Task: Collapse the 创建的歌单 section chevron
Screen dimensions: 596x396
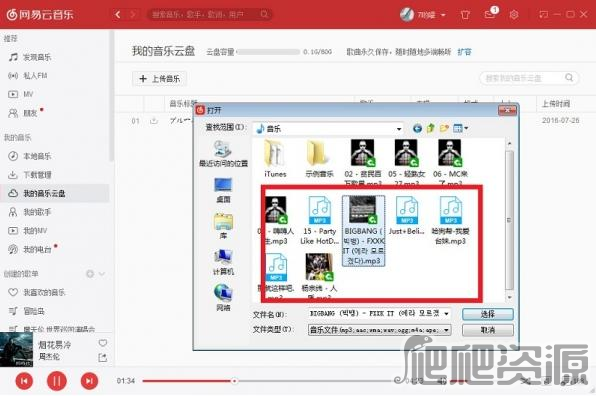Action: click(102, 274)
